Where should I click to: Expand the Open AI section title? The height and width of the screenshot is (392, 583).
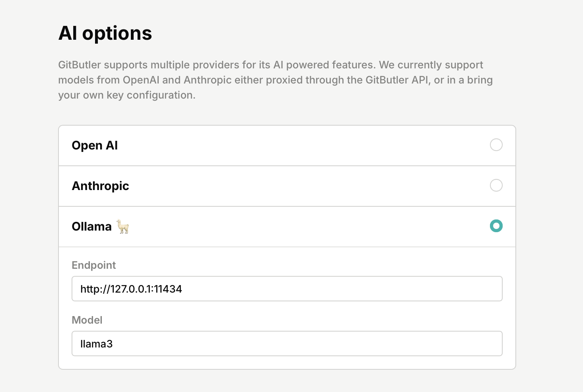(x=95, y=146)
